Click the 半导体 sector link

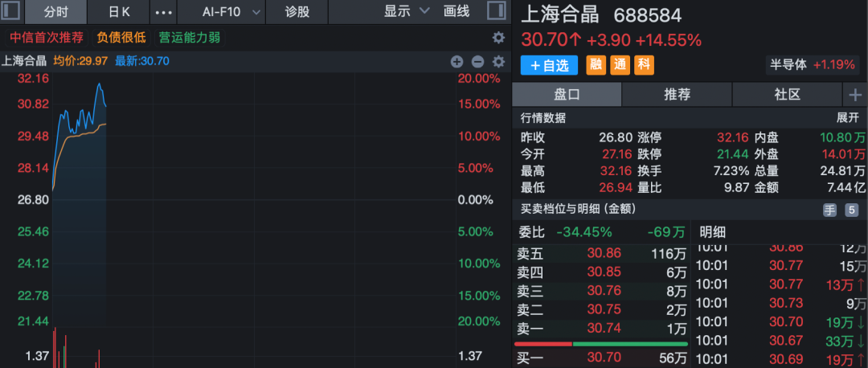[789, 65]
